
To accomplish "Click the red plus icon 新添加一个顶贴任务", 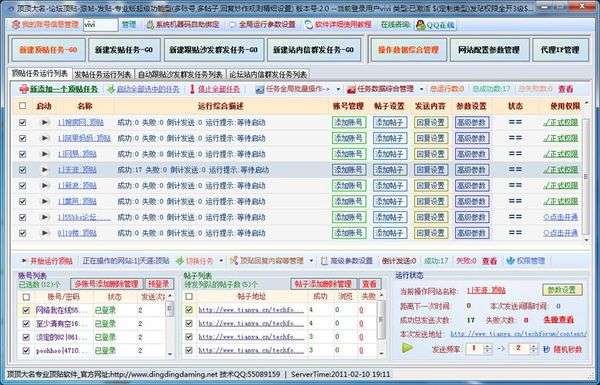I will (24, 89).
